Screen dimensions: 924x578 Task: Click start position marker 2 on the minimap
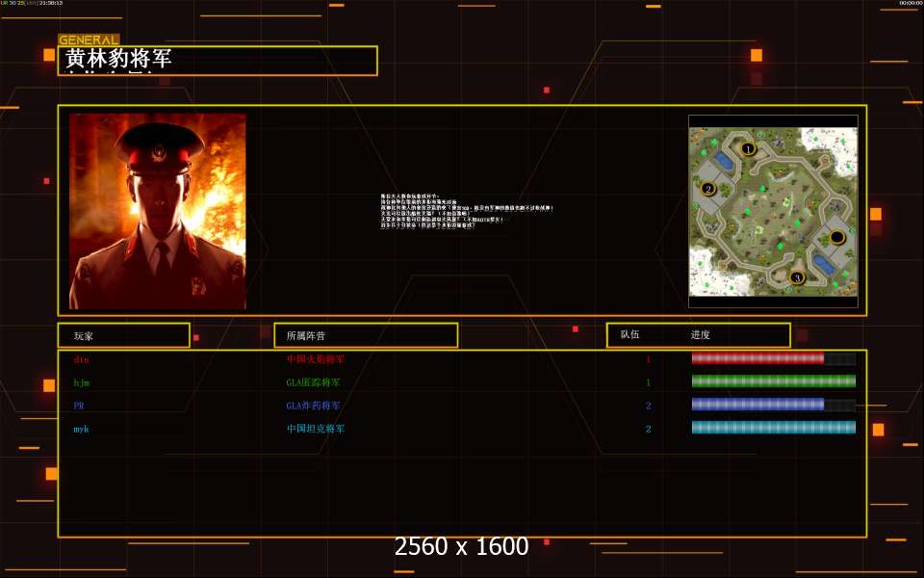click(707, 189)
